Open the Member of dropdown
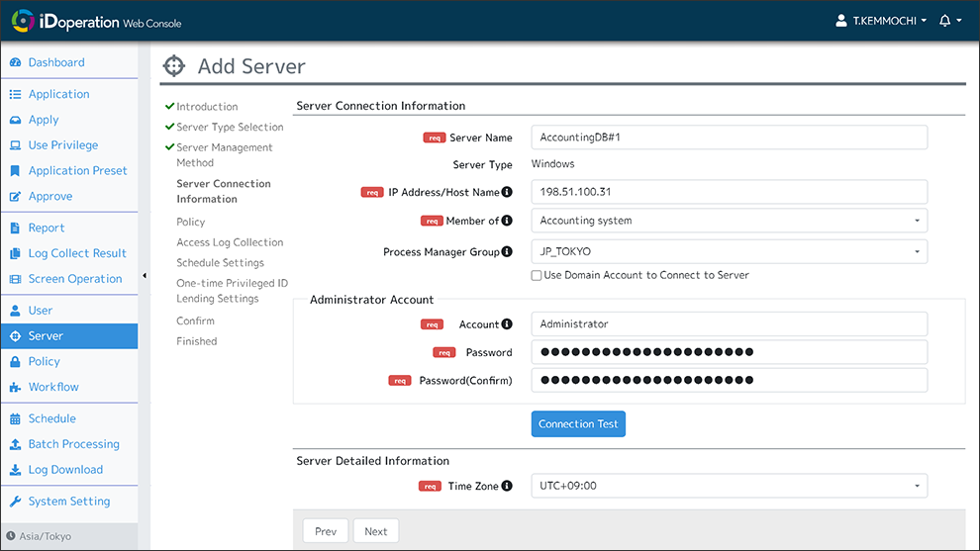This screenshot has height=551, width=980. tap(730, 221)
